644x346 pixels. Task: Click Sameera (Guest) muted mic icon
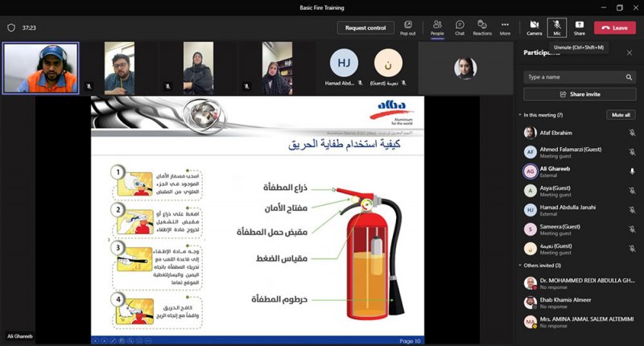pyautogui.click(x=632, y=229)
